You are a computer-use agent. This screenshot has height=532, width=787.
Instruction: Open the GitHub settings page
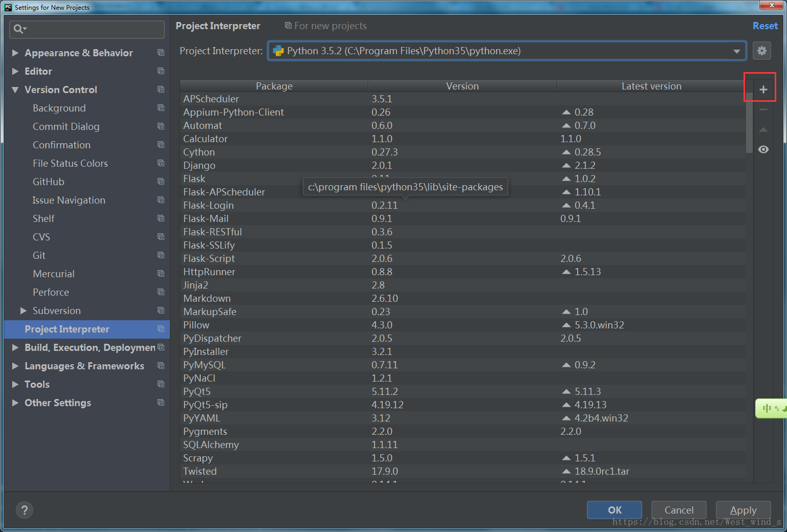(49, 182)
